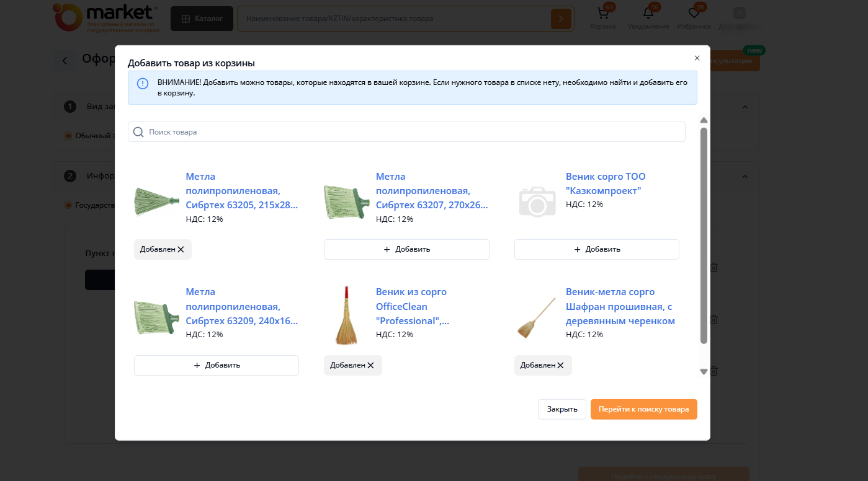Click the Шафран broom with wooden handle image
The image size is (868, 481).
pos(537,317)
